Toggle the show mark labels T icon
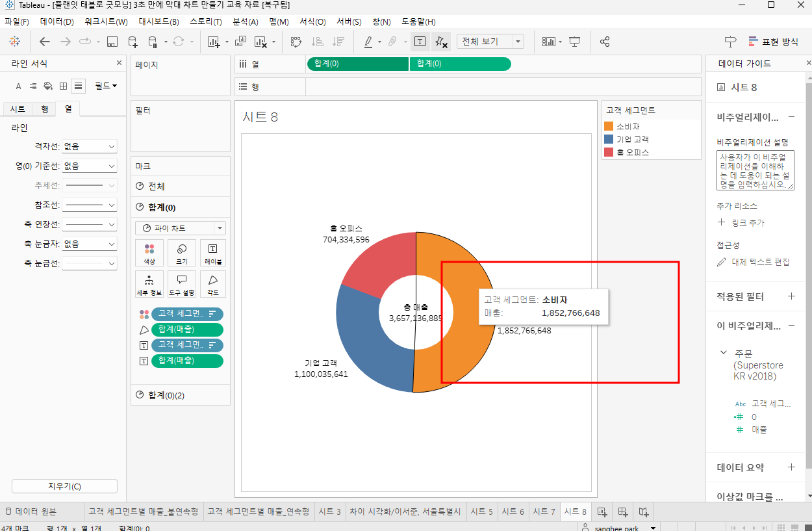The width and height of the screenshot is (812, 531). tap(420, 42)
